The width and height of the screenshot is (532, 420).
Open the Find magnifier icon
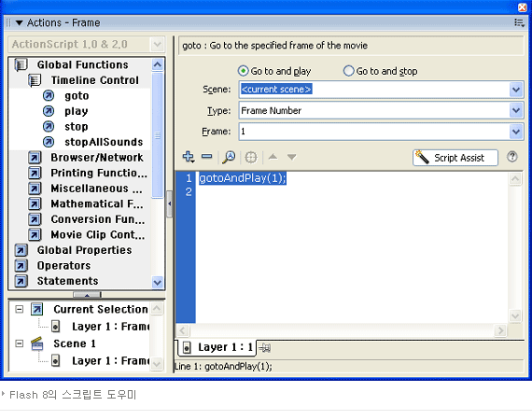click(x=229, y=157)
